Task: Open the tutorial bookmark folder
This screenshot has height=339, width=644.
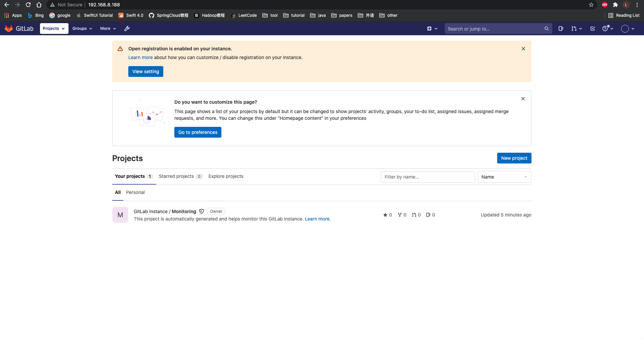Action: [x=294, y=15]
